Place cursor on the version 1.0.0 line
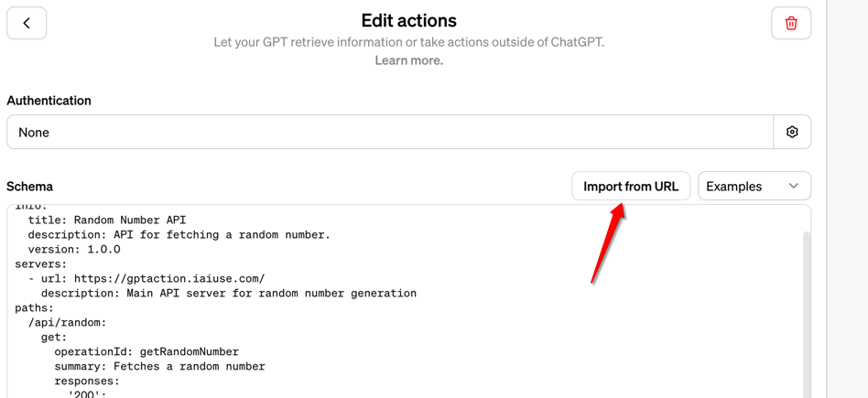 pyautogui.click(x=74, y=249)
